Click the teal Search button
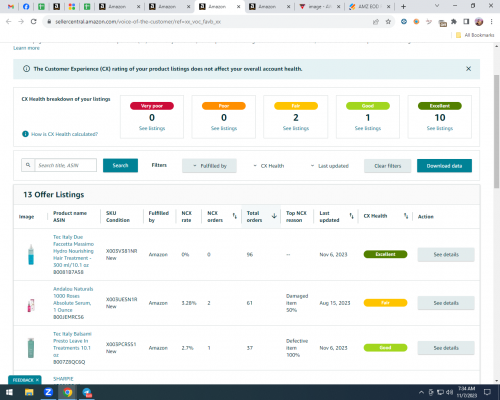 (x=120, y=165)
